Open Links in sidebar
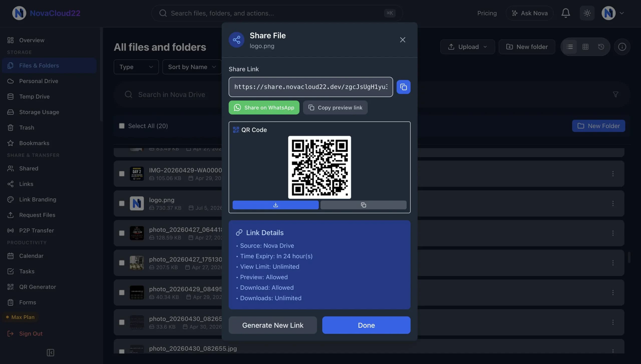 pyautogui.click(x=49, y=184)
